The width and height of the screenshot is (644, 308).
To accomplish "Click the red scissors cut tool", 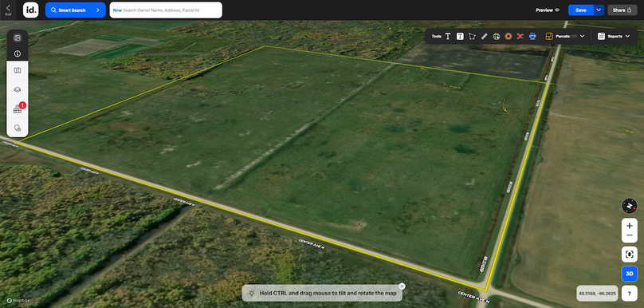I will [520, 36].
